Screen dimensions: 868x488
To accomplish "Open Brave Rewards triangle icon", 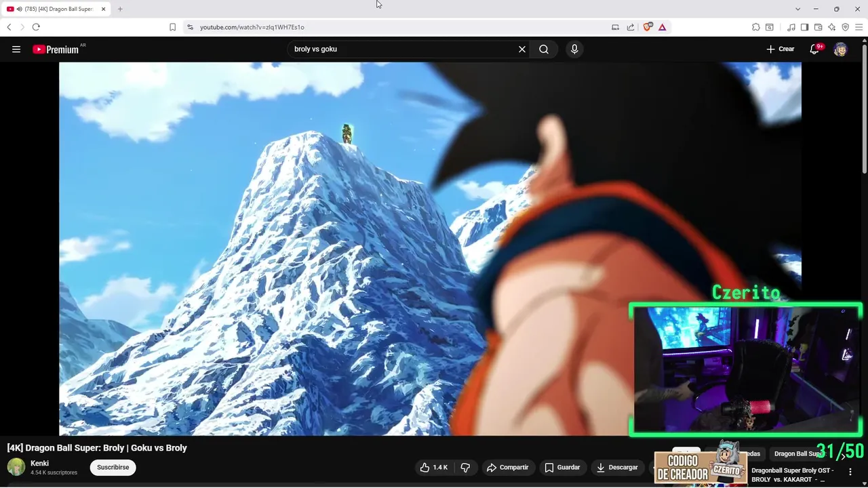I will point(662,27).
